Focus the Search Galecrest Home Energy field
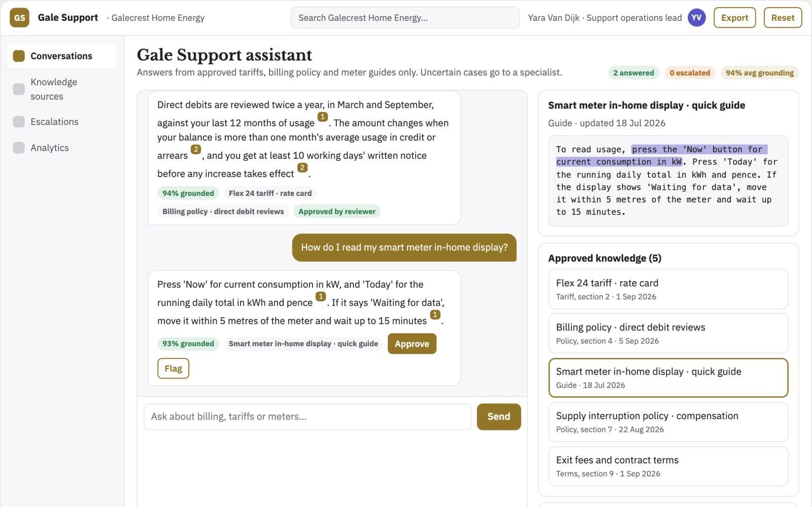This screenshot has width=812, height=507. pyautogui.click(x=405, y=18)
